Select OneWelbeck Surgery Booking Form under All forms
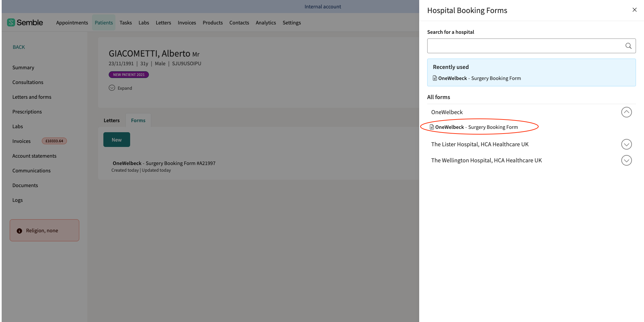The height and width of the screenshot is (322, 644). (x=474, y=127)
